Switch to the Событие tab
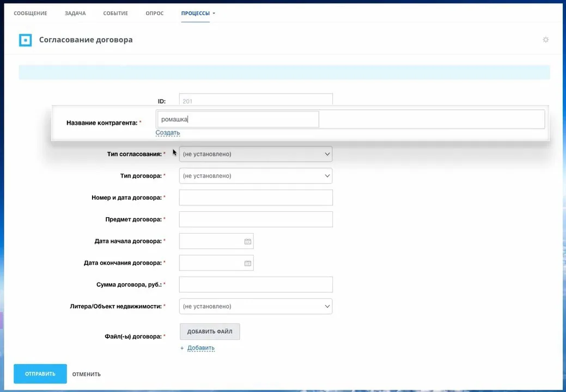566x392 pixels. [115, 14]
